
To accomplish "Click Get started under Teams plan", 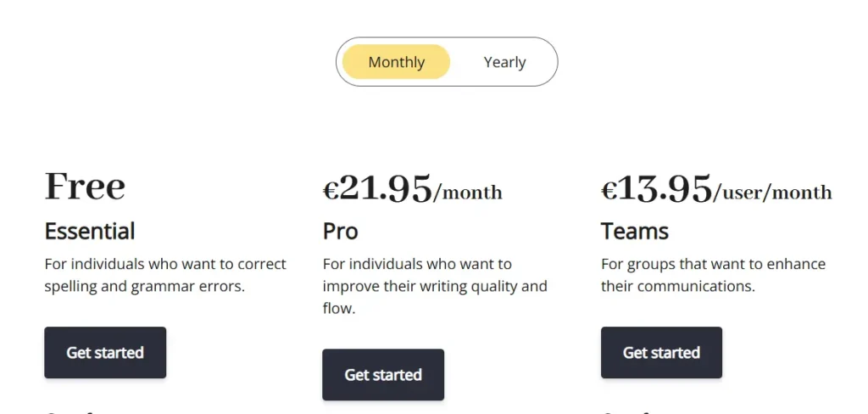I will point(661,352).
